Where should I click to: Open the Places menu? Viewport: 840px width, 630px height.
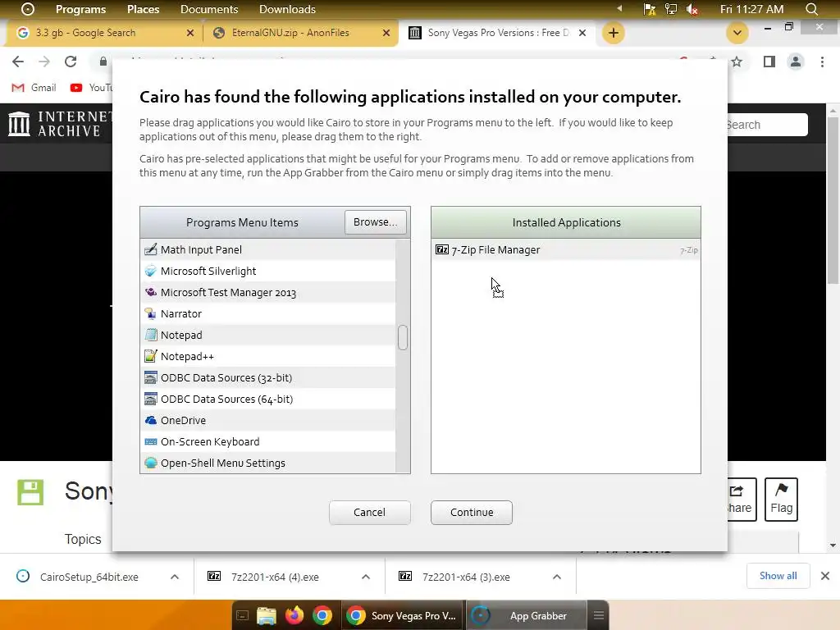(143, 9)
